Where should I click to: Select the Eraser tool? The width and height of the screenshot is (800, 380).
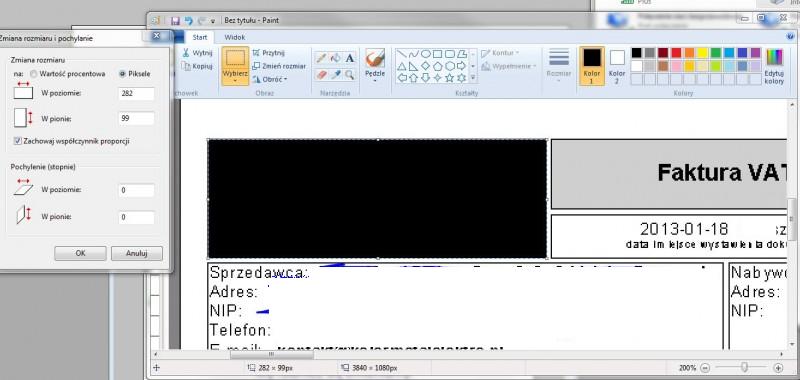(321, 74)
